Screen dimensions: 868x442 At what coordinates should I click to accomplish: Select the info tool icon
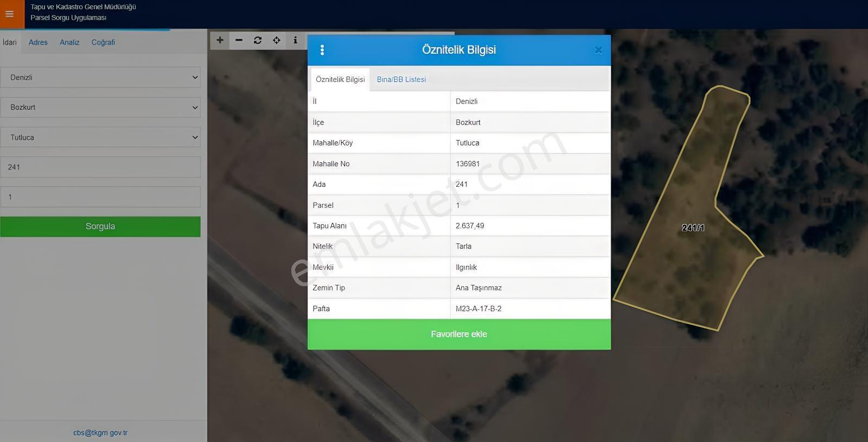[295, 40]
